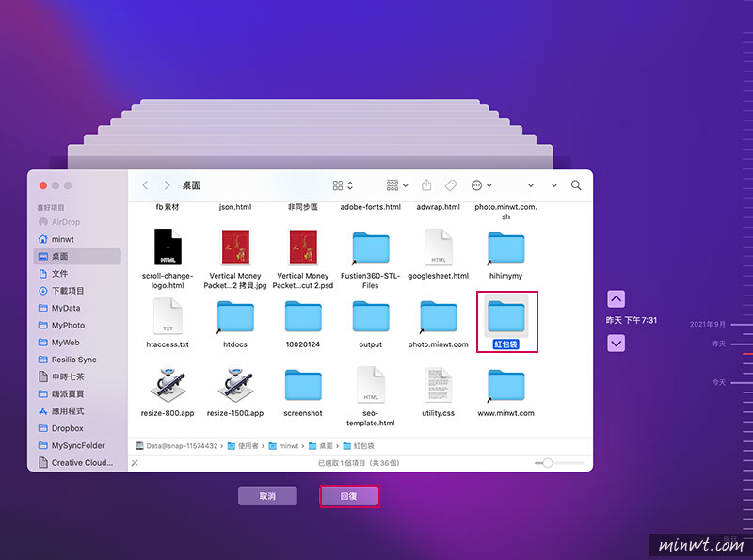Click the 取消 cancel button
The width and height of the screenshot is (753, 560).
267,496
